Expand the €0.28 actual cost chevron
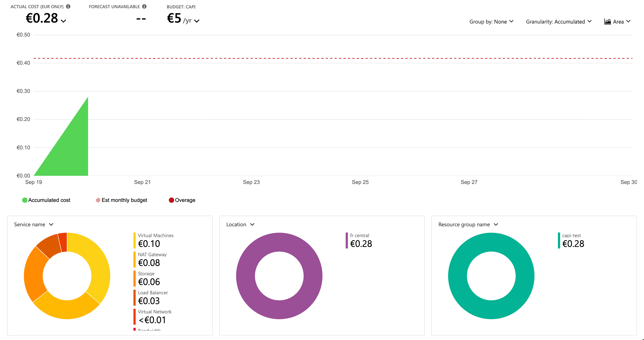This screenshot has height=340, width=644. point(64,21)
